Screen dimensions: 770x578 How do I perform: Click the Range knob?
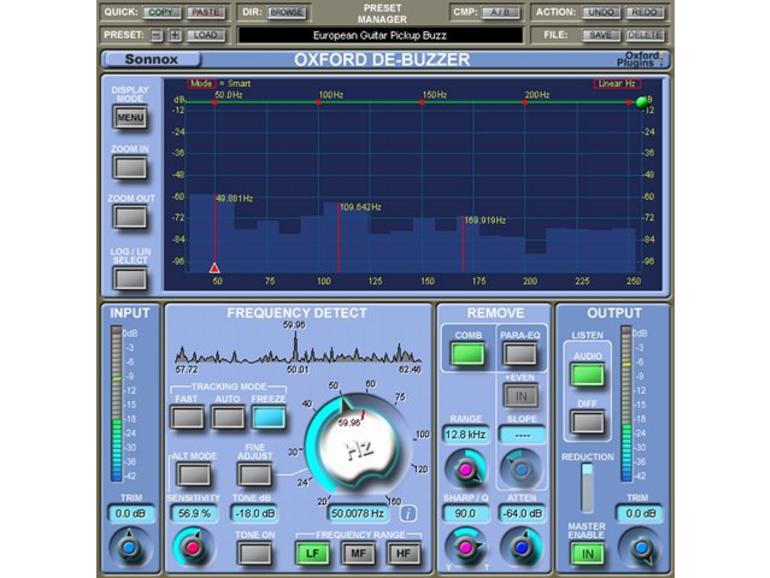[465, 469]
